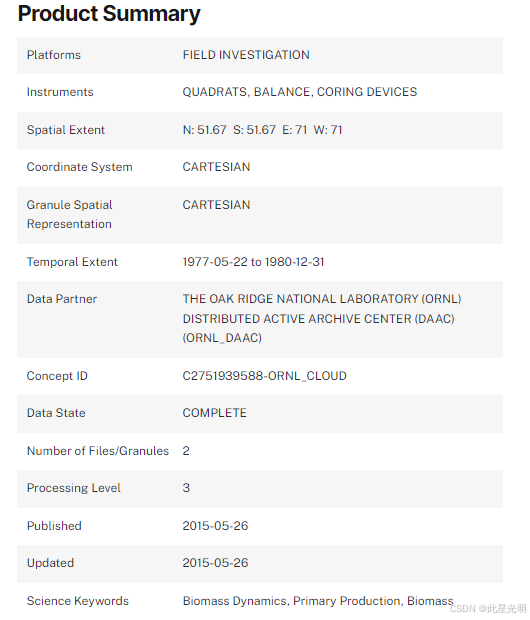Click the Updated date value
Image resolution: width=530 pixels, height=620 pixels.
click(216, 563)
